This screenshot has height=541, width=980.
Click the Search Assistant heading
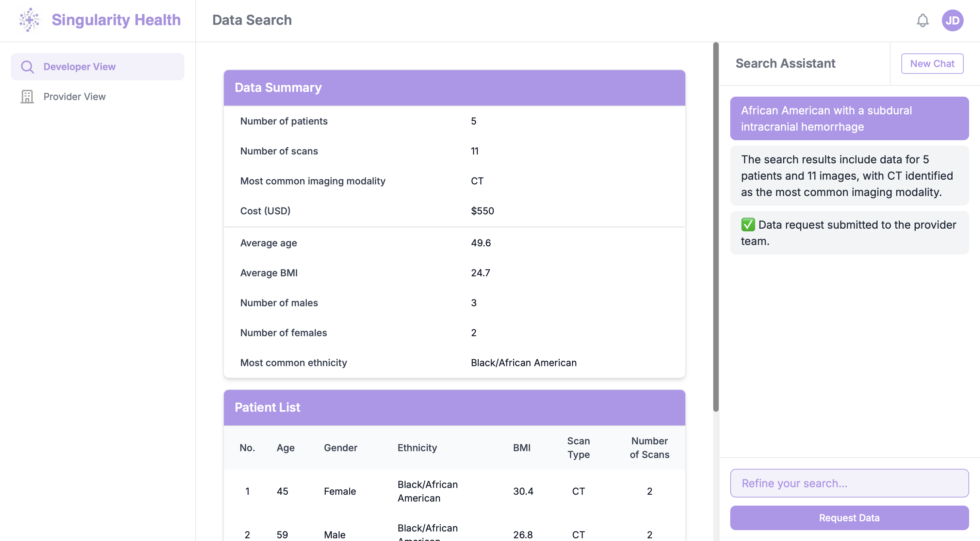785,63
